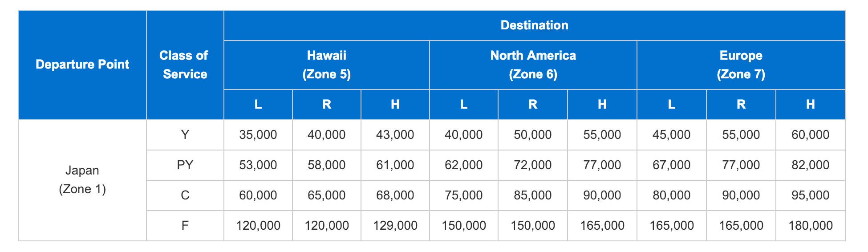Select the 129,000 cell in row F

pos(395,226)
